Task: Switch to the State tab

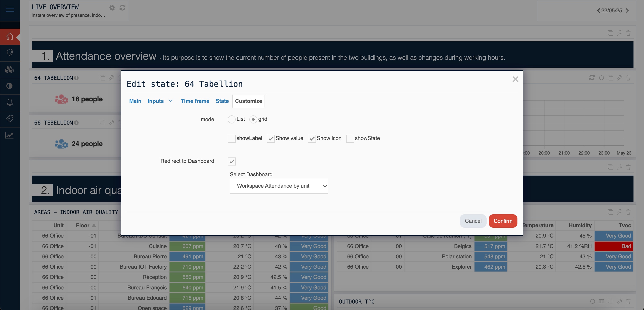Action: 222,101
